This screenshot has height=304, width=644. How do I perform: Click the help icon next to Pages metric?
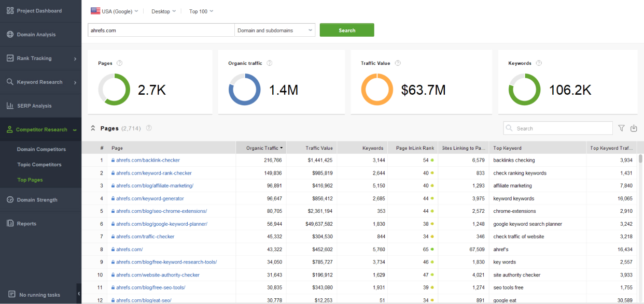click(x=120, y=63)
